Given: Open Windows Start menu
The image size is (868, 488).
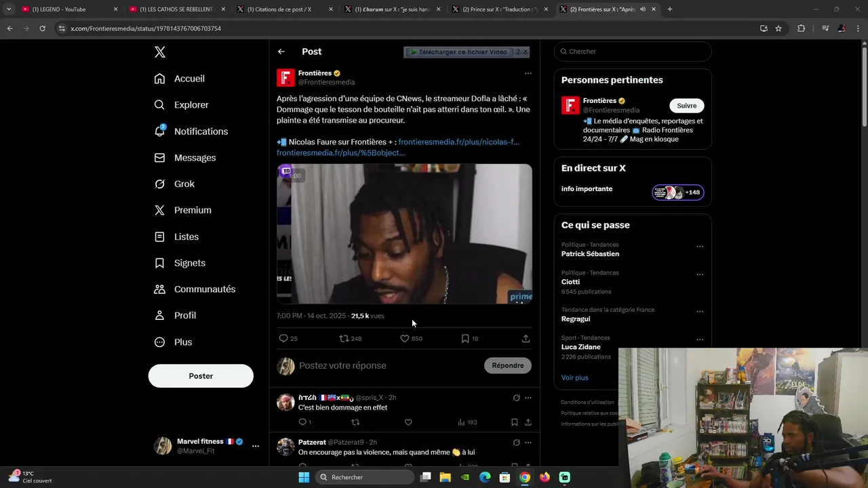Looking at the screenshot, I should point(304,477).
